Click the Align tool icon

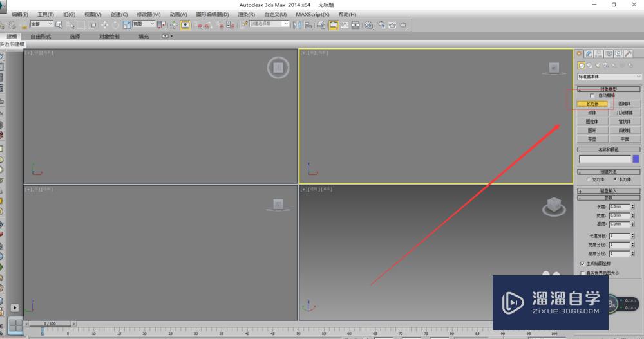pos(308,25)
